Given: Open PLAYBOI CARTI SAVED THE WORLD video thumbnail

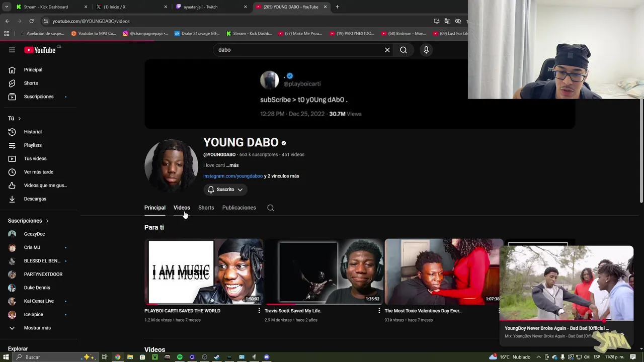Looking at the screenshot, I should [x=204, y=272].
